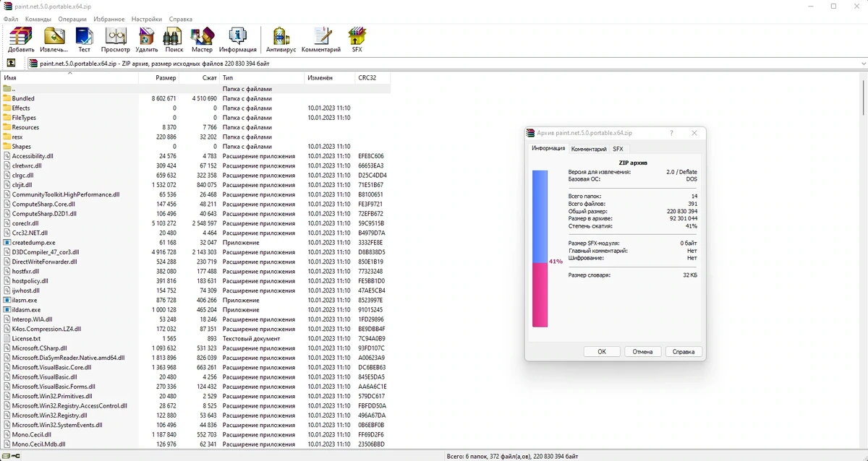Select the FileTypes folder icon
Viewport: 868px width, 461px height.
click(x=7, y=117)
